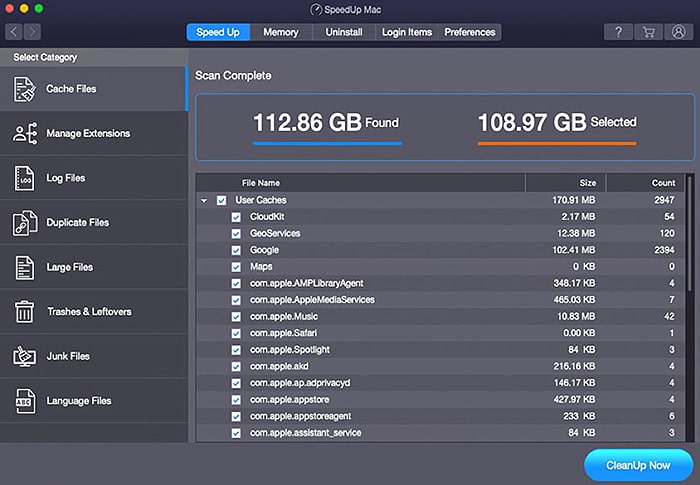Select the Log Files category

pyautogui.click(x=94, y=178)
